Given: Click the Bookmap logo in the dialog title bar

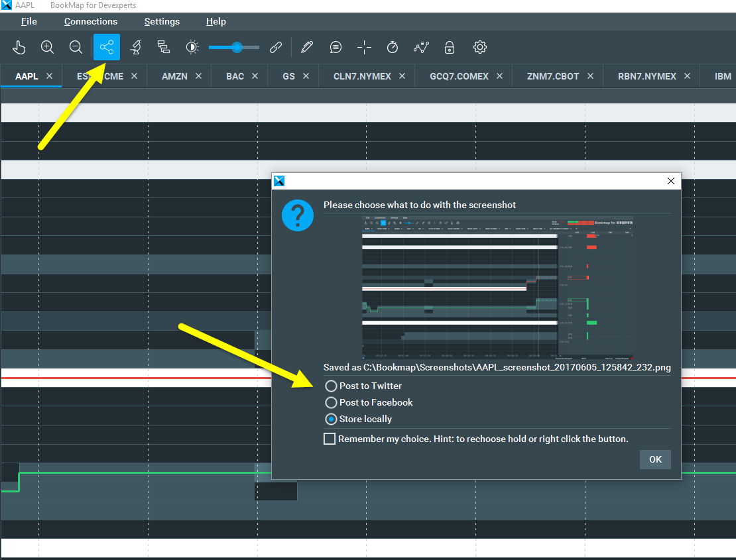Looking at the screenshot, I should 279,181.
